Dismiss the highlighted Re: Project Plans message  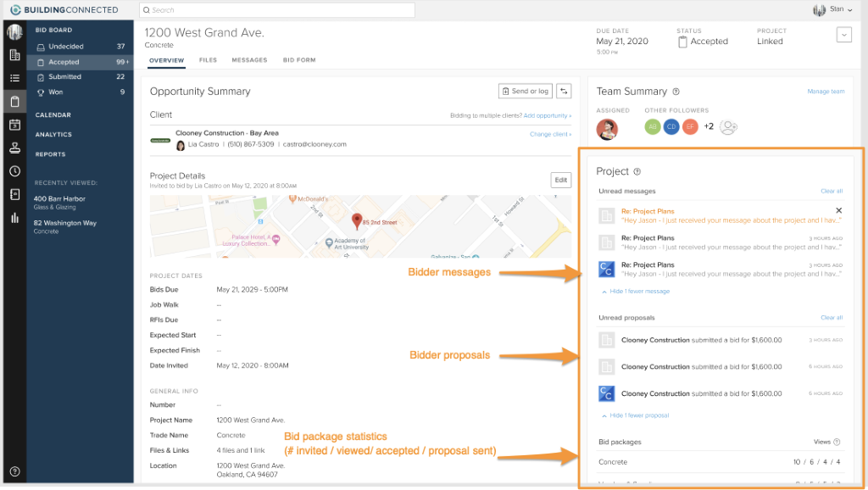point(838,210)
